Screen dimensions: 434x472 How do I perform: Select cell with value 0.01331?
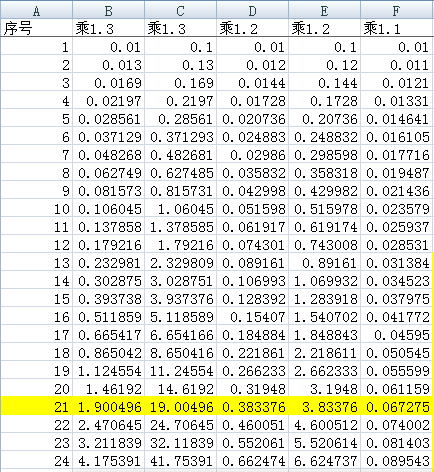tap(397, 101)
